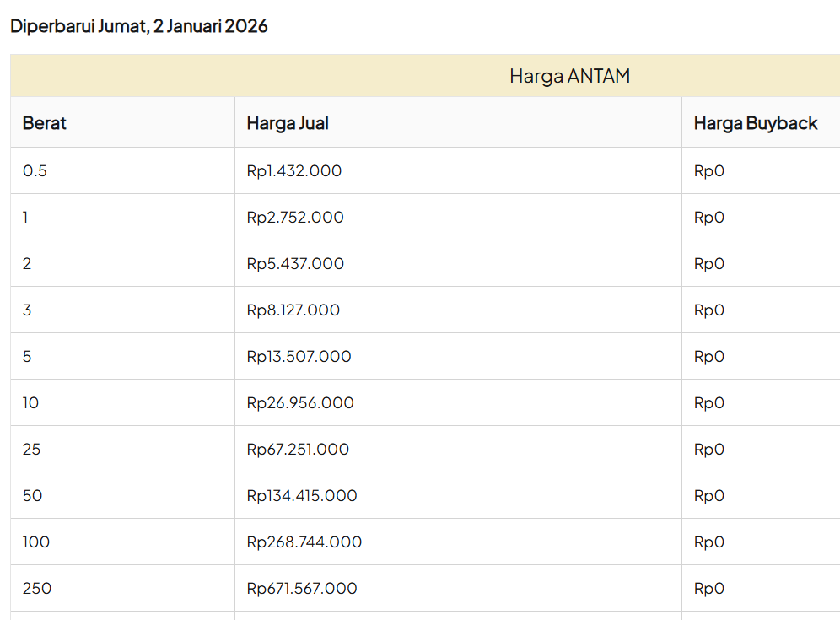Click the Harga Buyback column header
840x620 pixels.
tap(756, 123)
